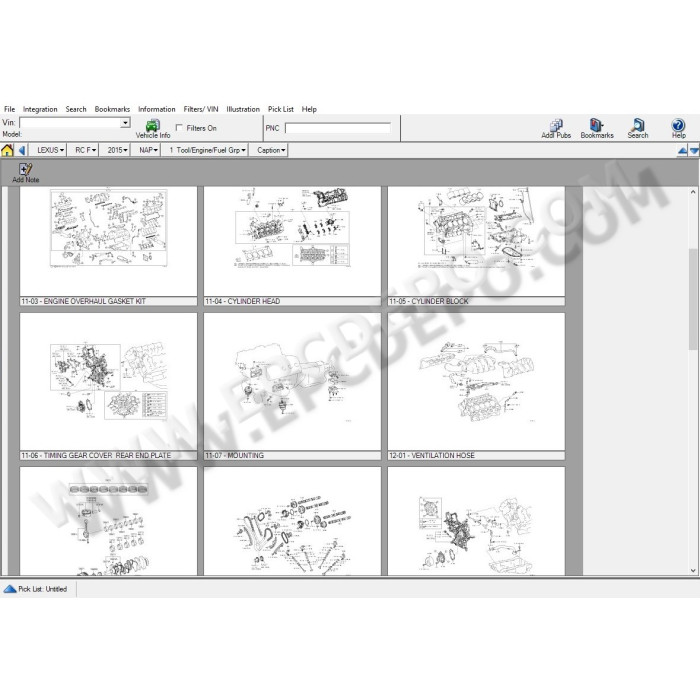The height and width of the screenshot is (700, 700).
Task: Open the Integration menu
Action: point(40,109)
